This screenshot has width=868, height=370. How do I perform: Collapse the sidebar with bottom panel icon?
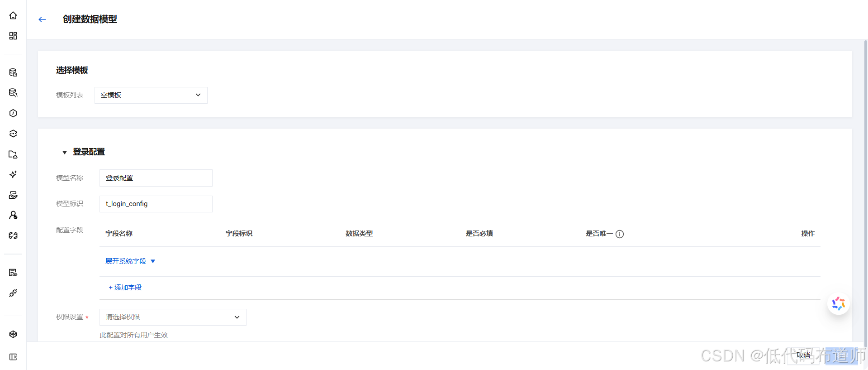(x=13, y=357)
